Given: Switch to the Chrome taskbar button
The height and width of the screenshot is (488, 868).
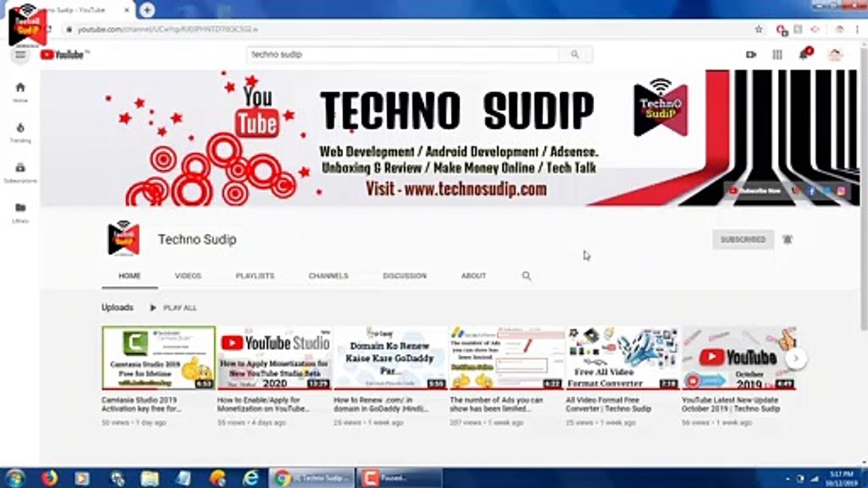Looking at the screenshot, I should [x=312, y=478].
